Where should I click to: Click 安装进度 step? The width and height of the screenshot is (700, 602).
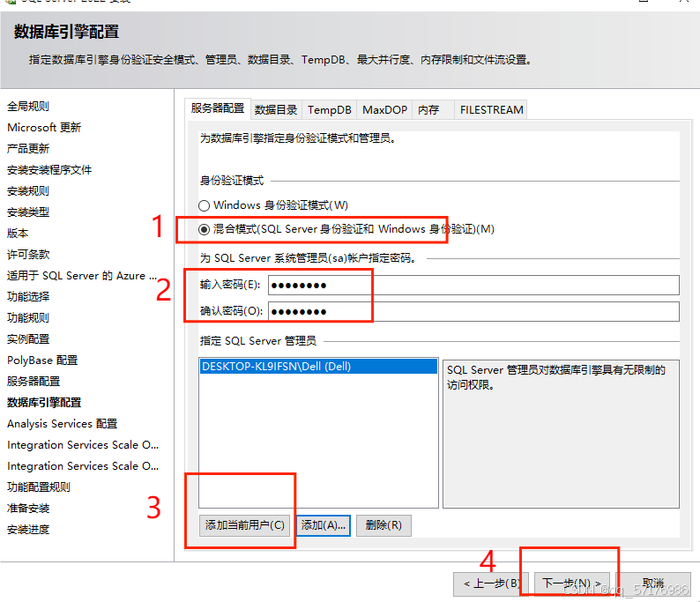click(x=28, y=530)
